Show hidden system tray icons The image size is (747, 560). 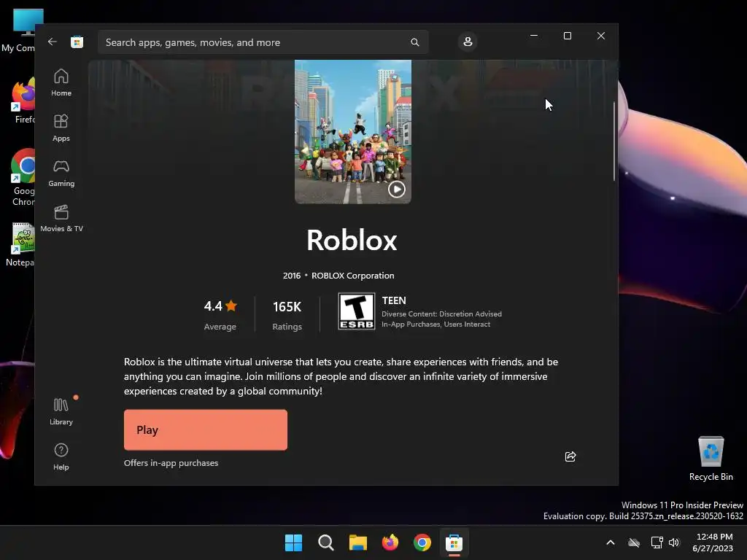(x=611, y=542)
